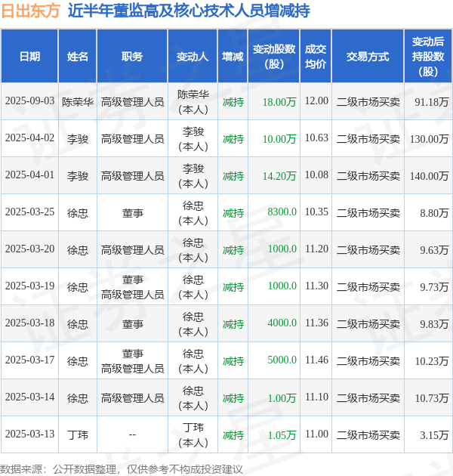This screenshot has width=453, height=476.
Task: Click the date cell 2025-03-25
Action: [x=29, y=212]
